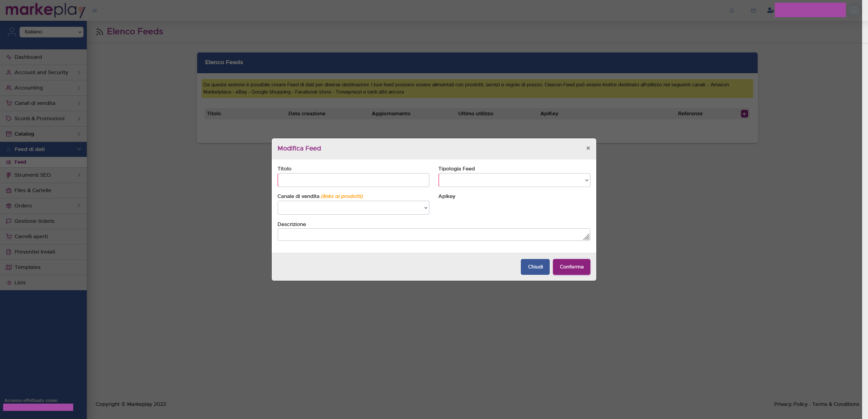Collapse the Feed di dati section
Image resolution: width=868 pixels, height=419 pixels.
[x=43, y=149]
